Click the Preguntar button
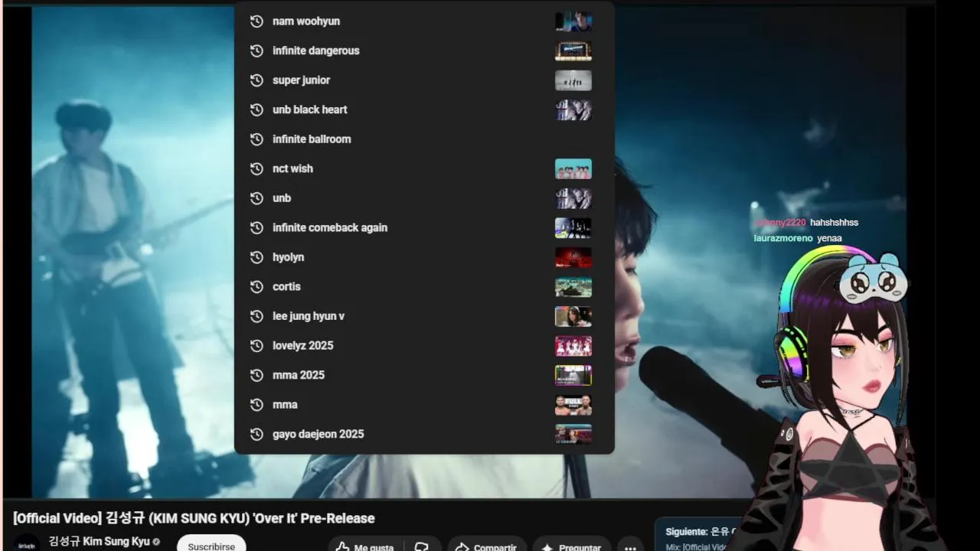 click(x=571, y=546)
